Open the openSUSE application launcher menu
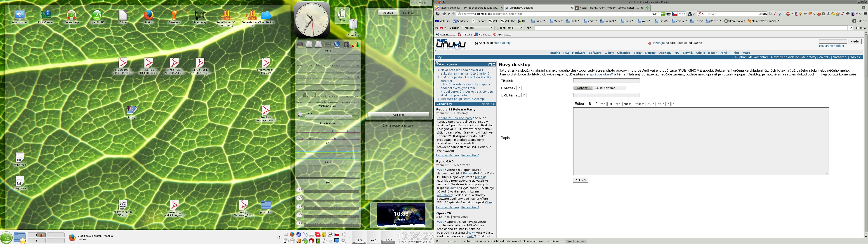Screen dimensions: 868x244 click(x=6, y=237)
